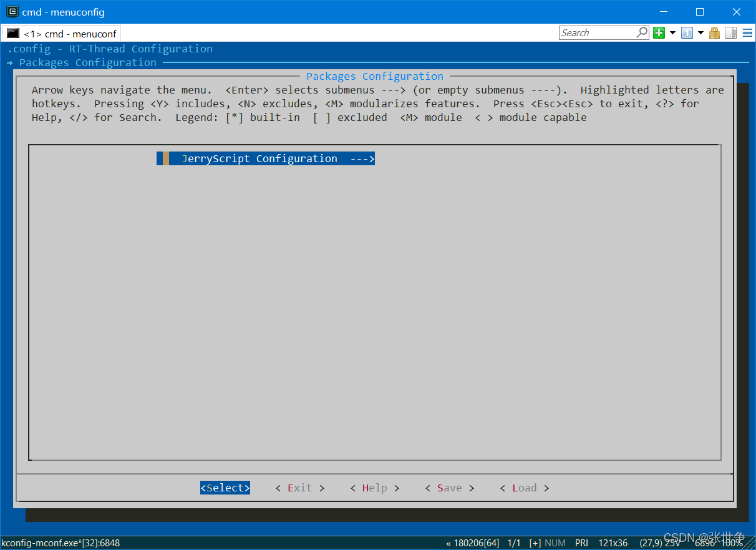
Task: Close the ConEmu window
Action: [737, 12]
